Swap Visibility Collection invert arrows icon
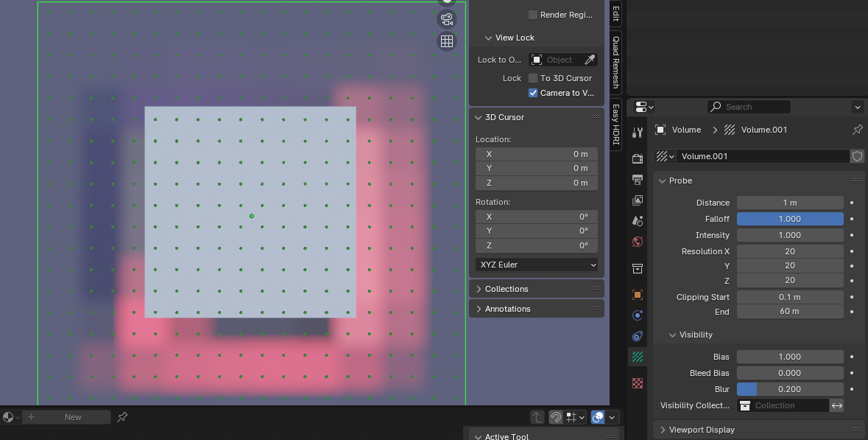Image resolution: width=868 pixels, height=440 pixels. (x=837, y=405)
